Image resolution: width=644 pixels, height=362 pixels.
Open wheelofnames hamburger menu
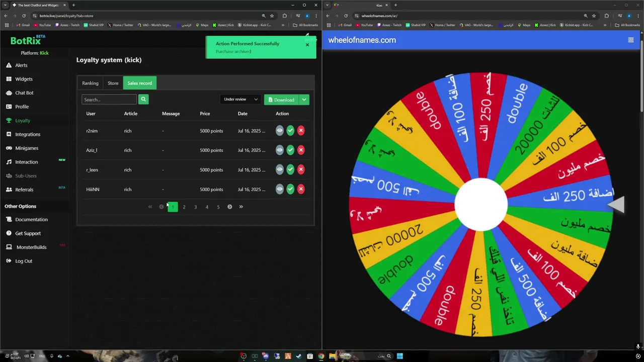tap(631, 40)
